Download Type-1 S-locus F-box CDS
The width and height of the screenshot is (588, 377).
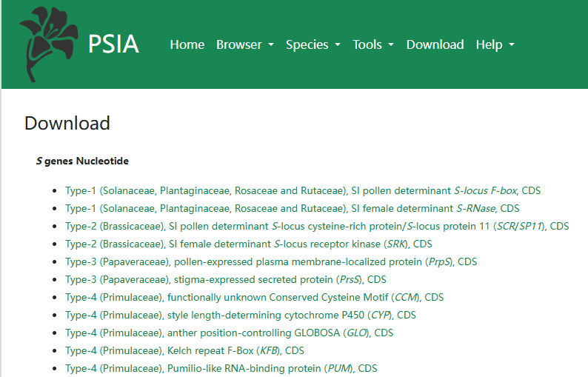(302, 190)
